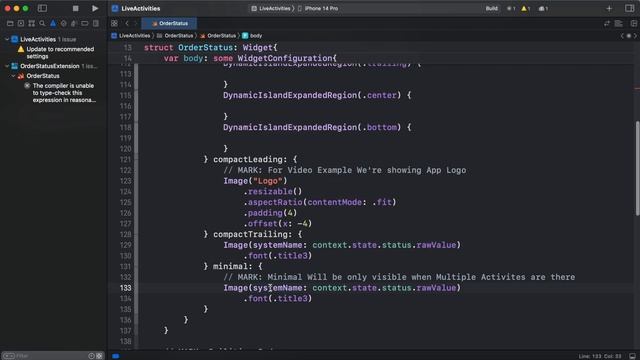Run the LiveActivities project
Viewport: 640px width, 360px height.
pos(95,8)
